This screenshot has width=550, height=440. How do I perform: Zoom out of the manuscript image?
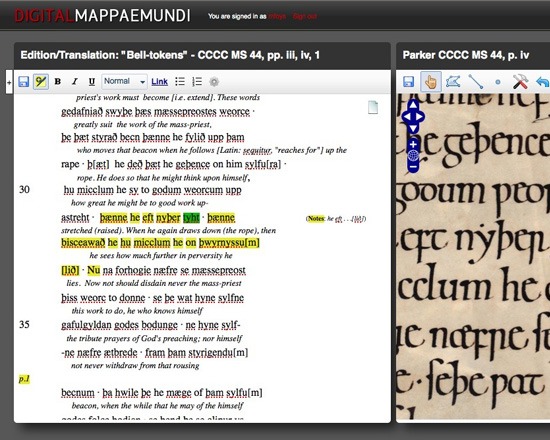pyautogui.click(x=413, y=167)
